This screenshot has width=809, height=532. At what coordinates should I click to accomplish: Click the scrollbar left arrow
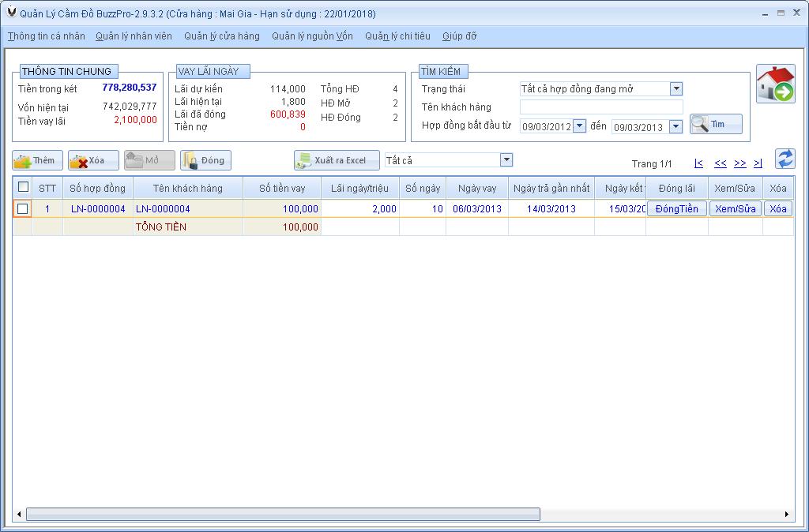pyautogui.click(x=19, y=514)
